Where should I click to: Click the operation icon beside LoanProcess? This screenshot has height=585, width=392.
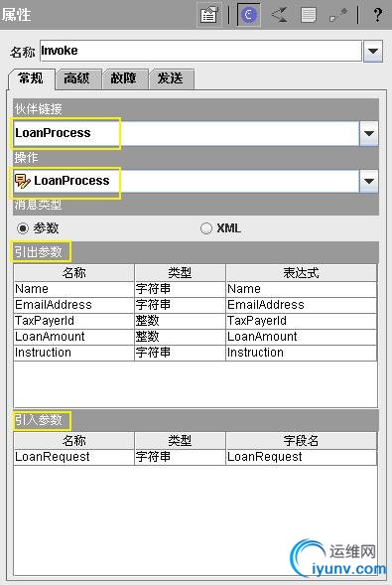pyautogui.click(x=23, y=181)
